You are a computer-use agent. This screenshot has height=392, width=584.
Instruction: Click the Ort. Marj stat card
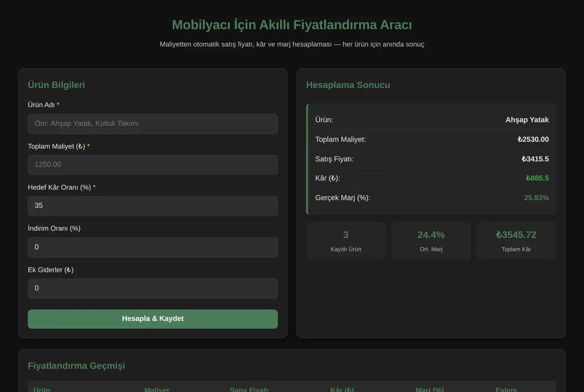coord(431,241)
